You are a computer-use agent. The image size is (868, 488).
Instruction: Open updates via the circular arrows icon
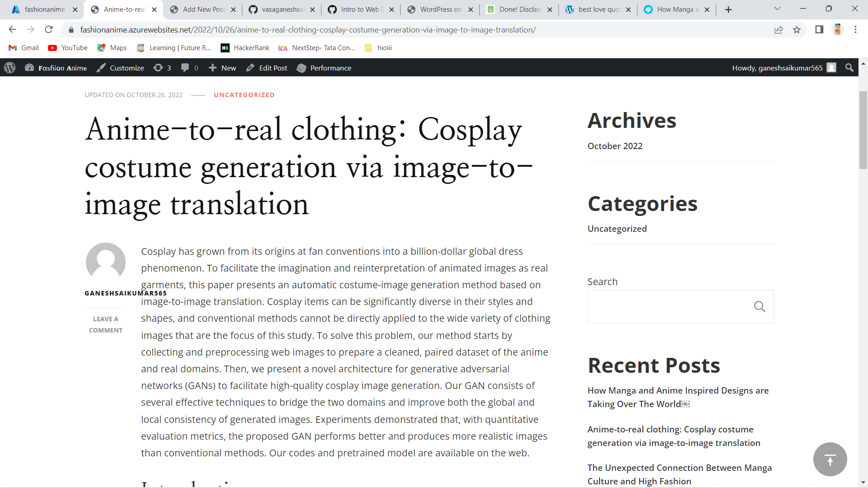click(x=158, y=68)
